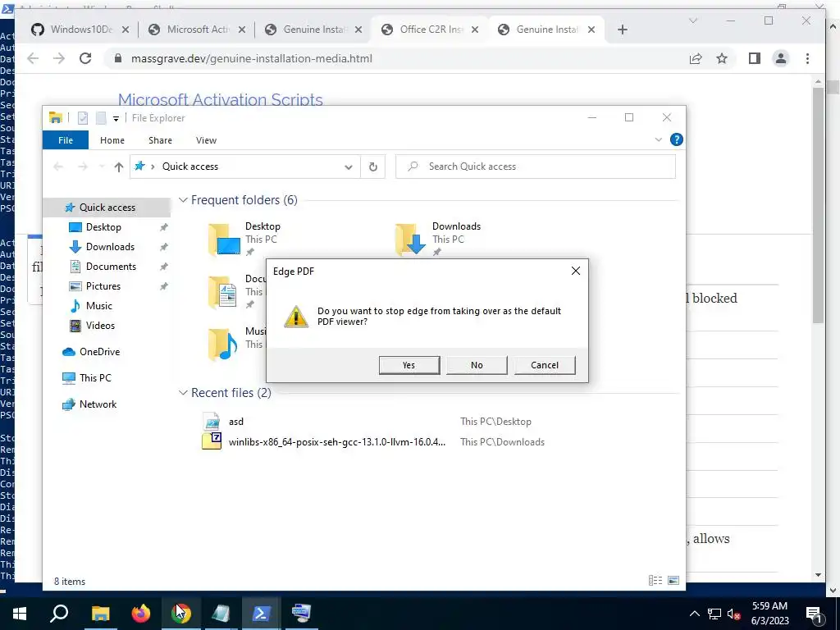Image resolution: width=840 pixels, height=630 pixels.
Task: Toggle the browser side panel icon
Action: click(x=755, y=58)
